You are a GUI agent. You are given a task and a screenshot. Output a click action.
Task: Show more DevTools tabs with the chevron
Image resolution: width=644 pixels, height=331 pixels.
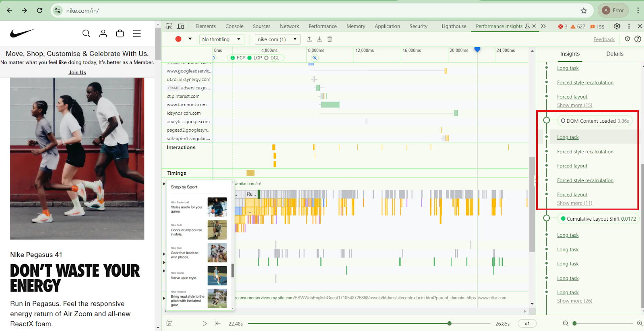click(x=543, y=26)
